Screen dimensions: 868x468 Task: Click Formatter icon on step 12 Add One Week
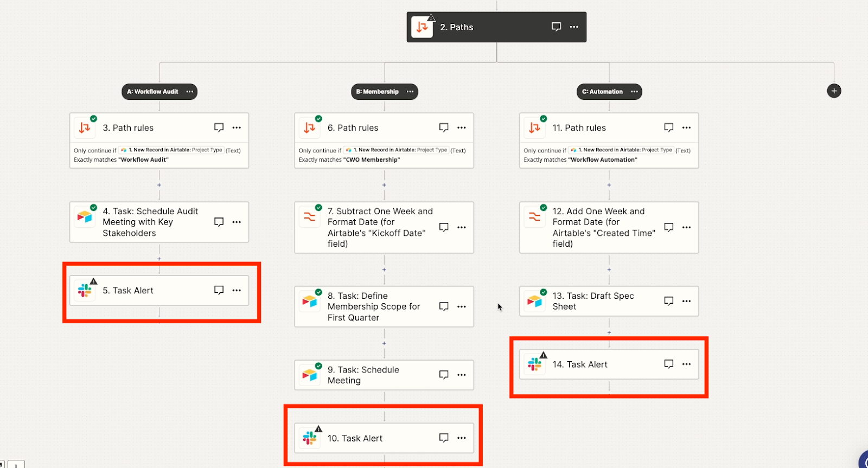click(x=534, y=217)
